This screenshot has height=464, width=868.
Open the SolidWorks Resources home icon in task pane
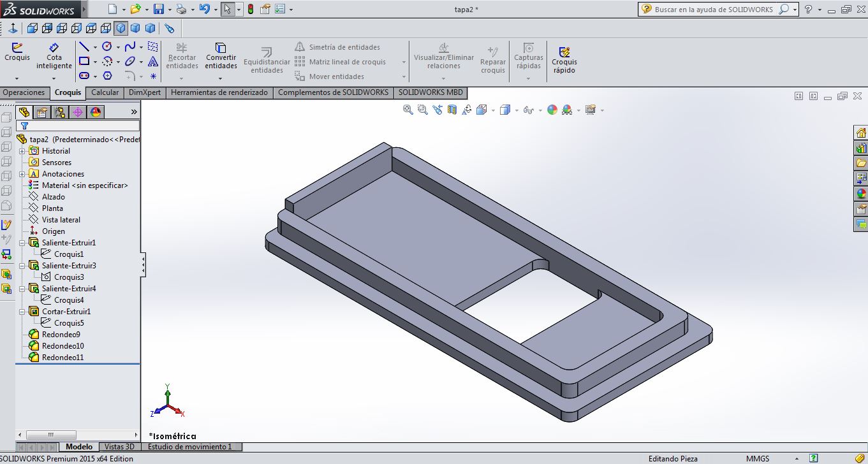tap(861, 133)
